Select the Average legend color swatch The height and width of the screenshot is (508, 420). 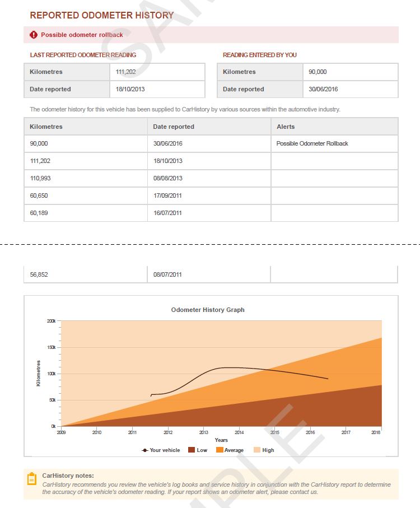pos(220,450)
